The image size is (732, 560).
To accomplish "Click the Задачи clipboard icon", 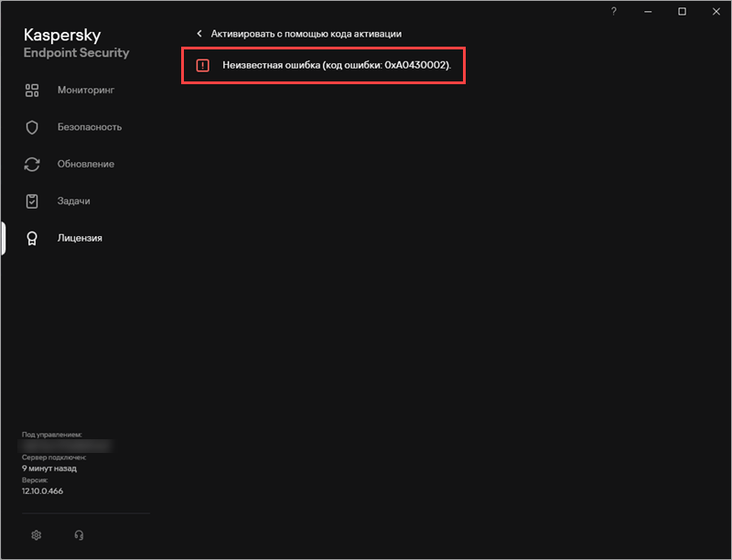I will [32, 201].
